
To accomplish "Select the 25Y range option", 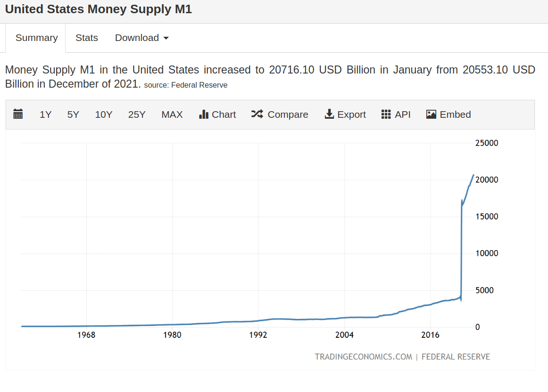I will (136, 114).
